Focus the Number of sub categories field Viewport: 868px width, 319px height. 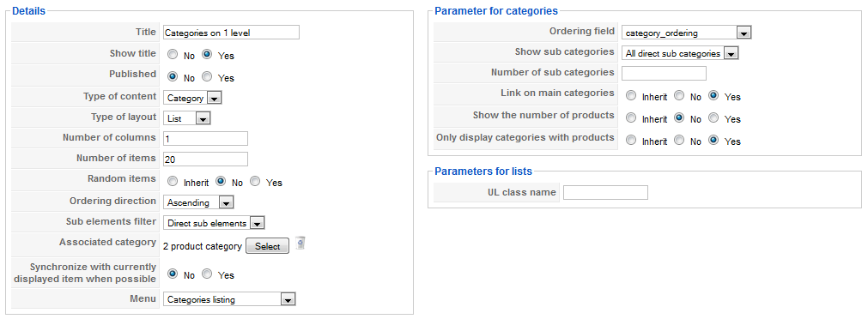(x=665, y=74)
